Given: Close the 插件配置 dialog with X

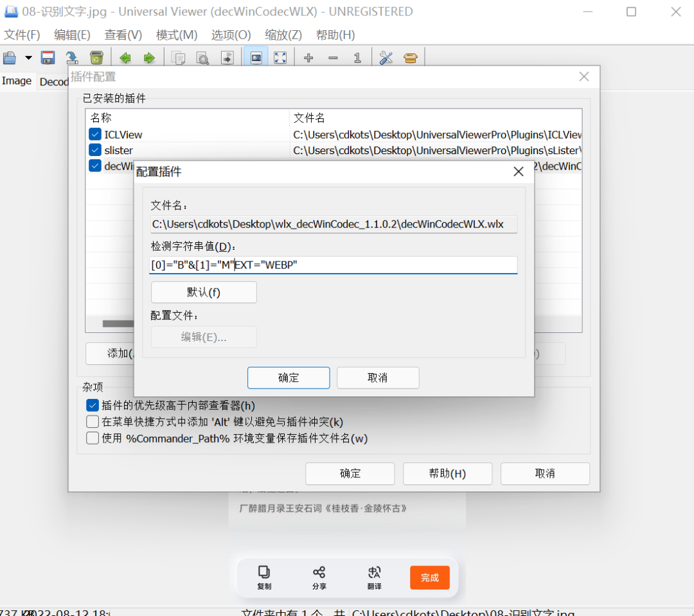Looking at the screenshot, I should tap(583, 76).
